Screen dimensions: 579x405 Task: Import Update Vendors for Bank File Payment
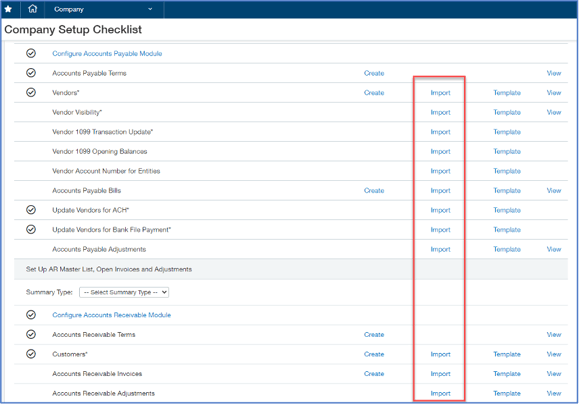click(x=441, y=230)
